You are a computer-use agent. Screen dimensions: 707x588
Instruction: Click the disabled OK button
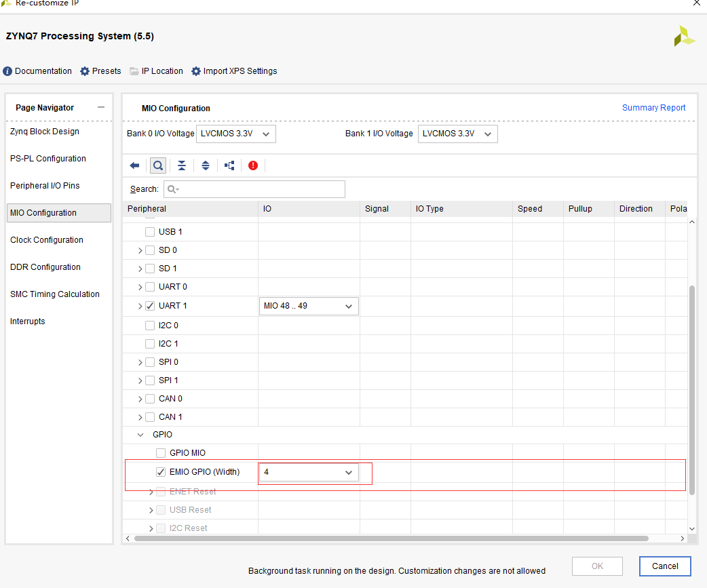[597, 566]
